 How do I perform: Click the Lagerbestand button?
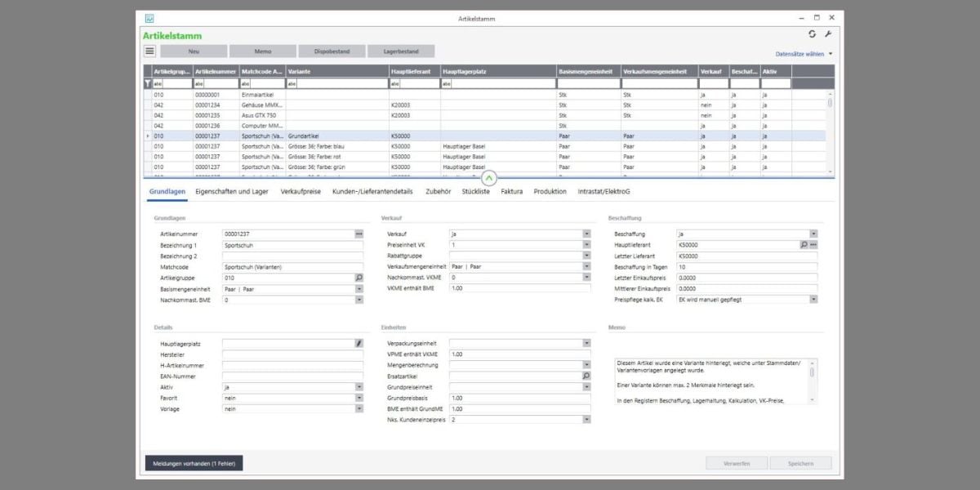tap(402, 51)
